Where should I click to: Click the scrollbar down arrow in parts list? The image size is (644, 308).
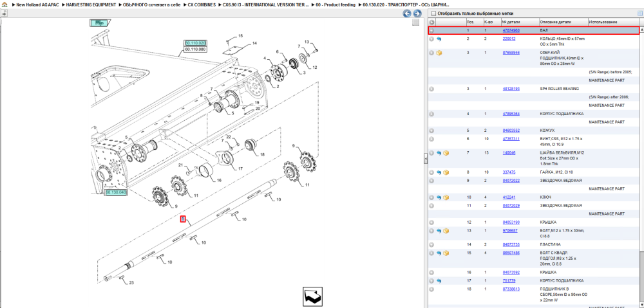pos(641,305)
